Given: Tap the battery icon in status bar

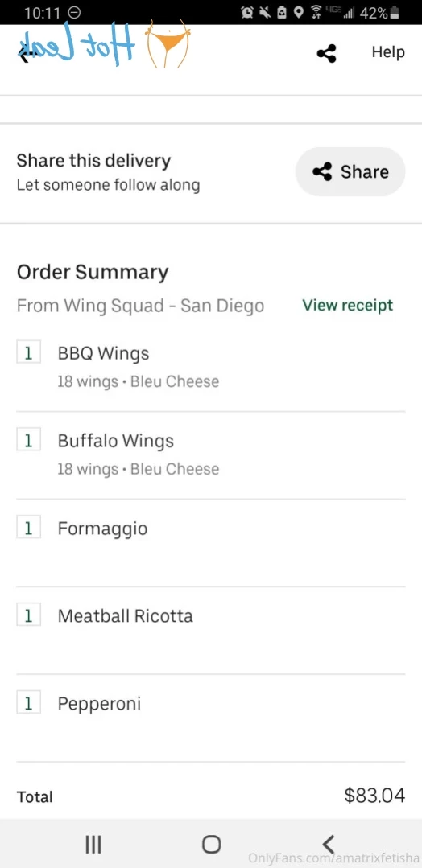Looking at the screenshot, I should tap(395, 12).
